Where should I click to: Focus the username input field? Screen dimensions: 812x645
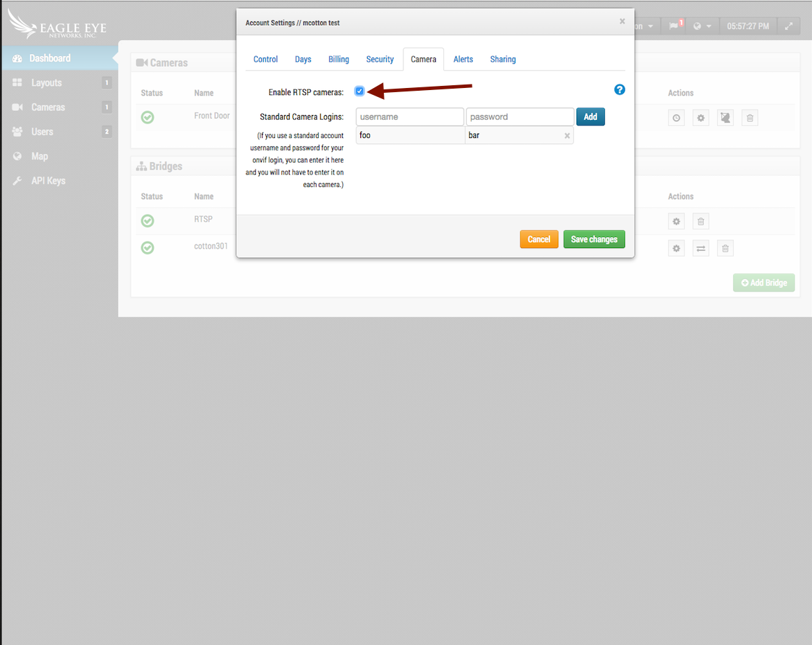click(x=409, y=116)
